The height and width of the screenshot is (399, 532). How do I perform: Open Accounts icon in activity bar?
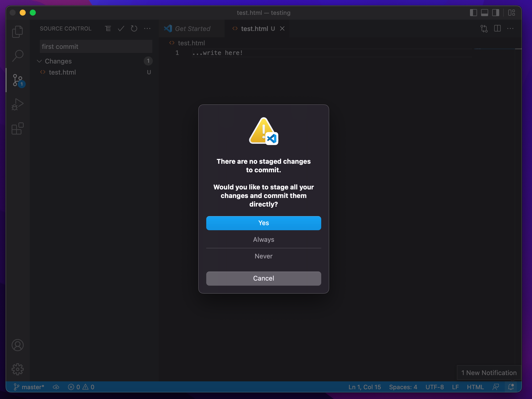tap(17, 345)
